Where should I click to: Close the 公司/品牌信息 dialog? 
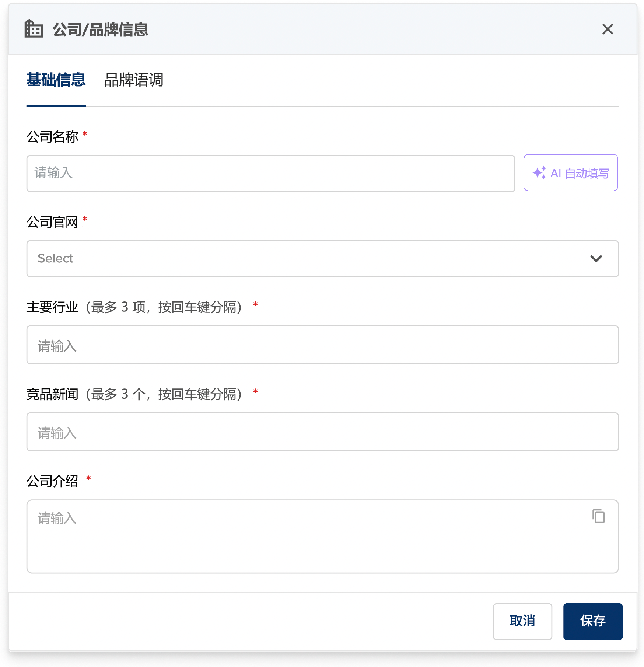[608, 29]
